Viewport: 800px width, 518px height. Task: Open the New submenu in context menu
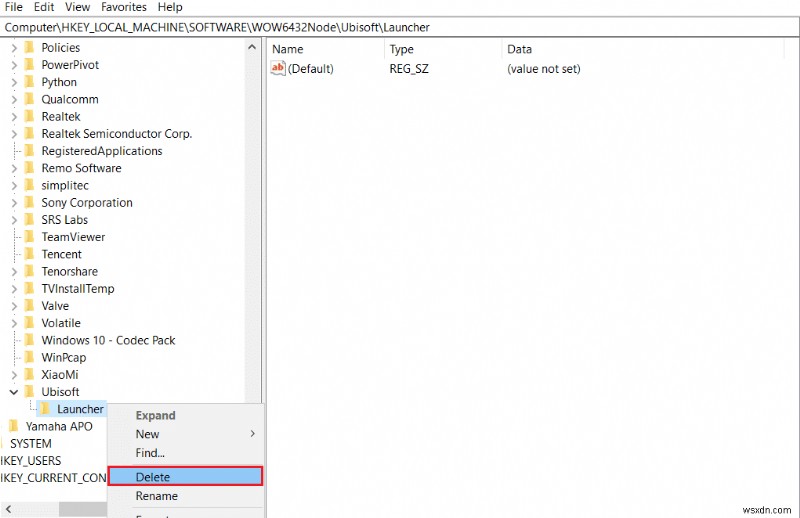[x=186, y=434]
